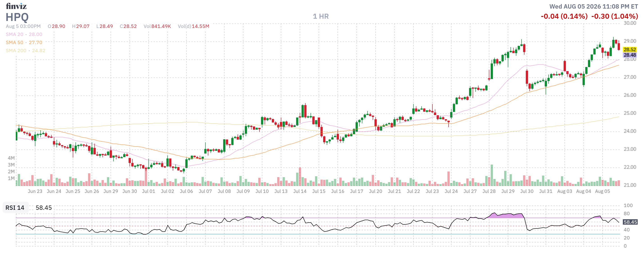
Task: Click the 26.00 price axis label
Action: [630, 95]
